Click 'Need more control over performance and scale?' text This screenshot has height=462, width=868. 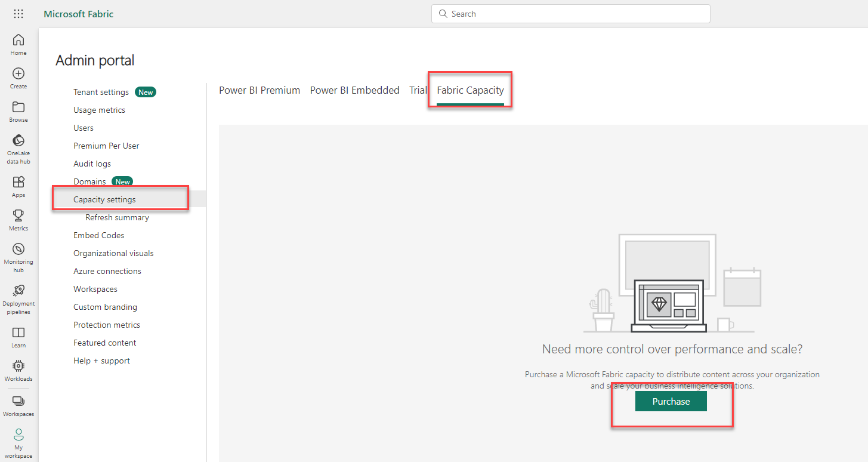coord(672,349)
